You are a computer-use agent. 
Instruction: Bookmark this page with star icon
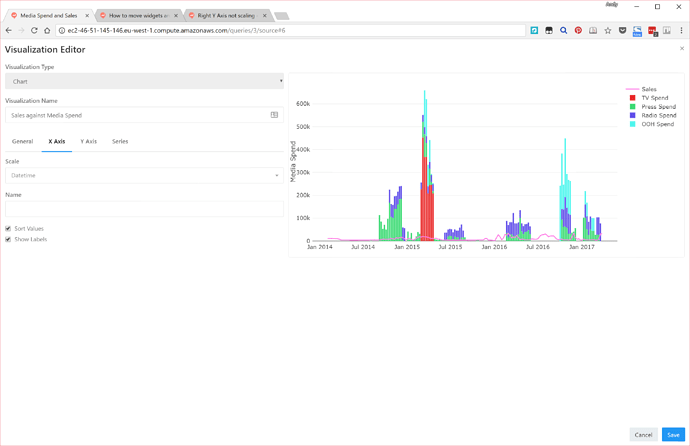tap(608, 30)
